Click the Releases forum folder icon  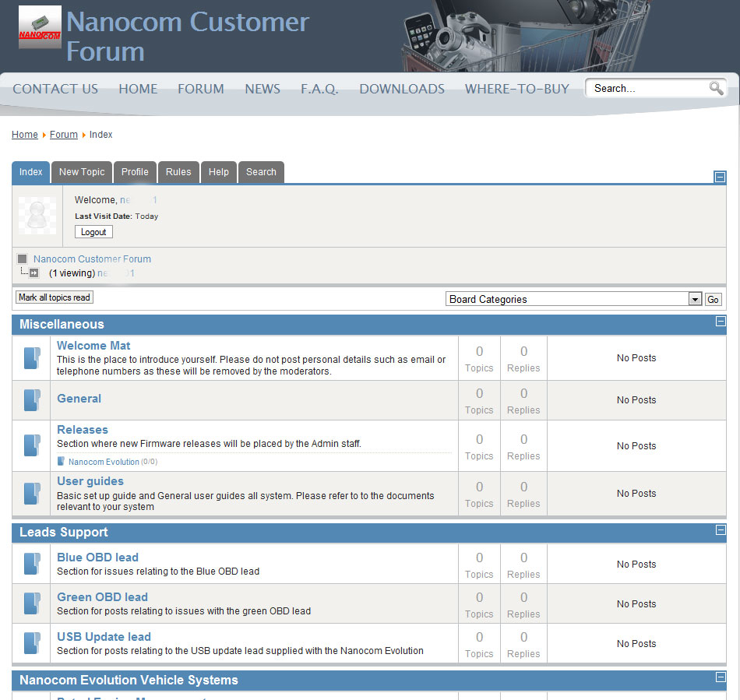coord(31,445)
